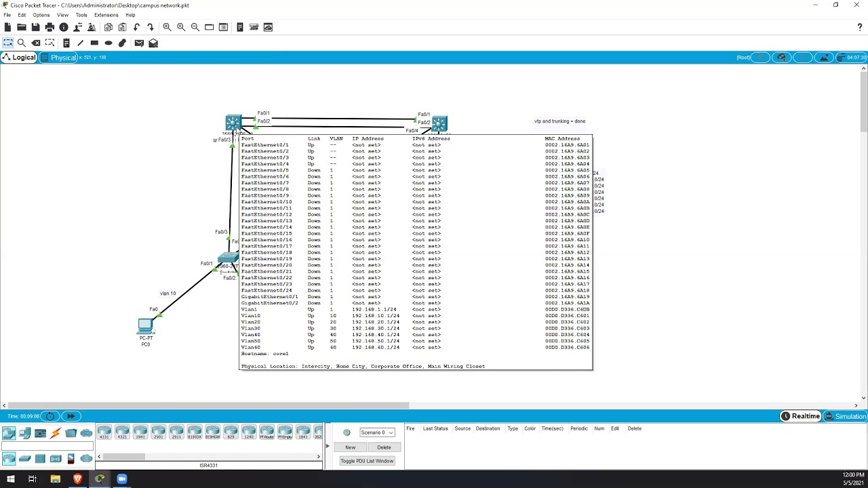Pick the PT-Router device

click(x=267, y=432)
